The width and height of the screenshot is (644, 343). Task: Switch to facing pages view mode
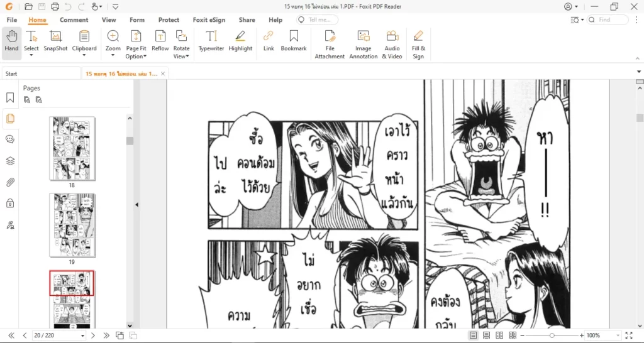pos(499,335)
